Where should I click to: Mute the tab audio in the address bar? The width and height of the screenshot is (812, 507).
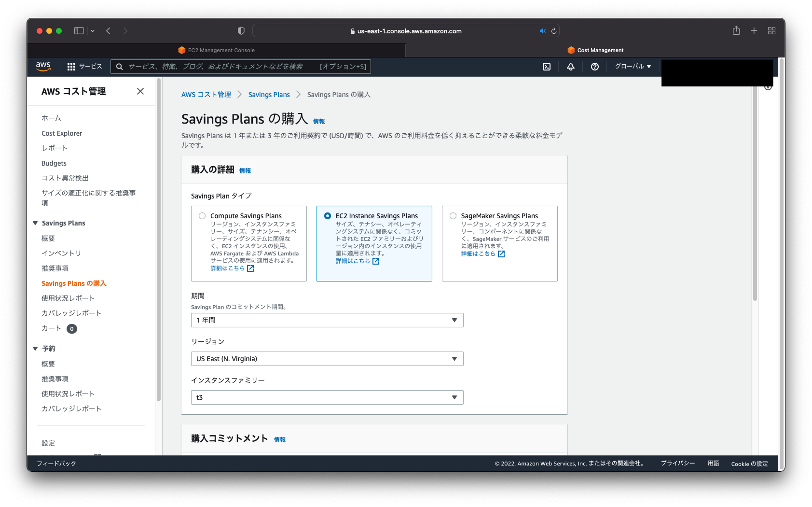click(x=543, y=30)
